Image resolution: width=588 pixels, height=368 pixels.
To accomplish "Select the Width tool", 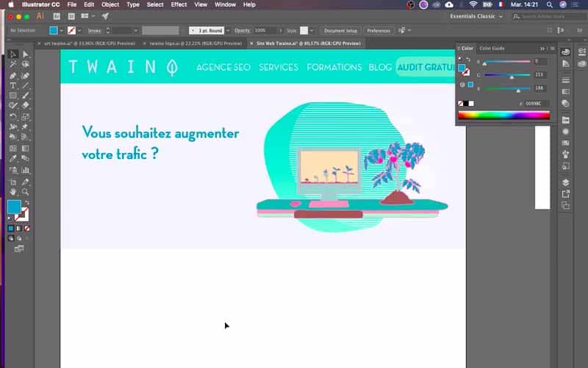I will pyautogui.click(x=12, y=127).
